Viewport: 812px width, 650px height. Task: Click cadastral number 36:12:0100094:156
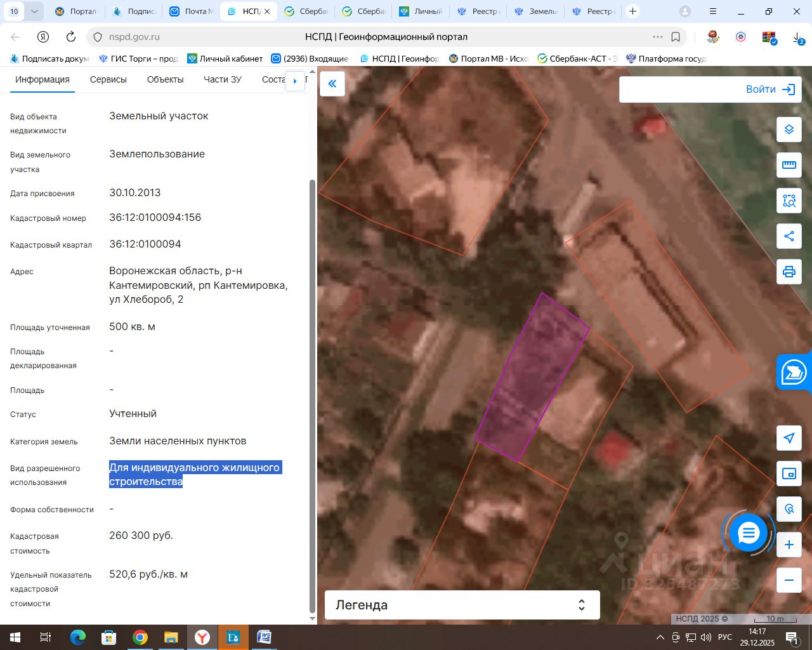pos(155,217)
